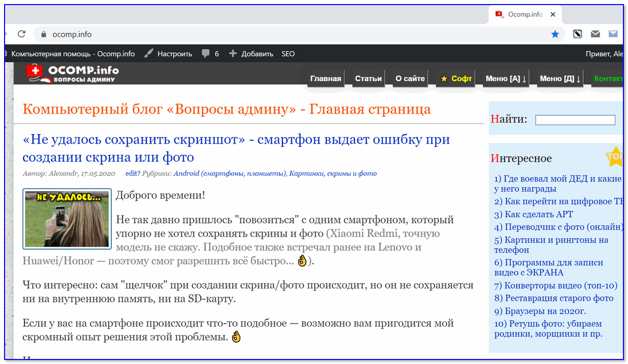Open sidebar link Как сделать АРТ
This screenshot has height=364, width=628.
click(533, 214)
